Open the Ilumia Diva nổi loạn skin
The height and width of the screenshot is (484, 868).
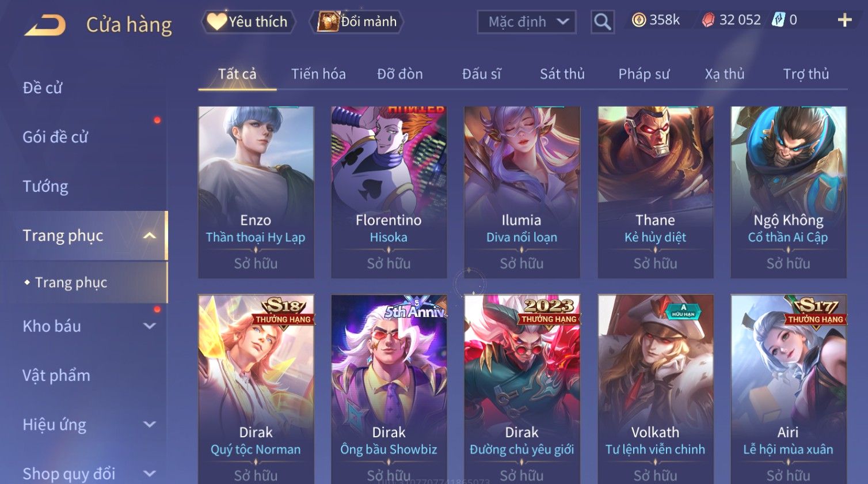tap(522, 192)
